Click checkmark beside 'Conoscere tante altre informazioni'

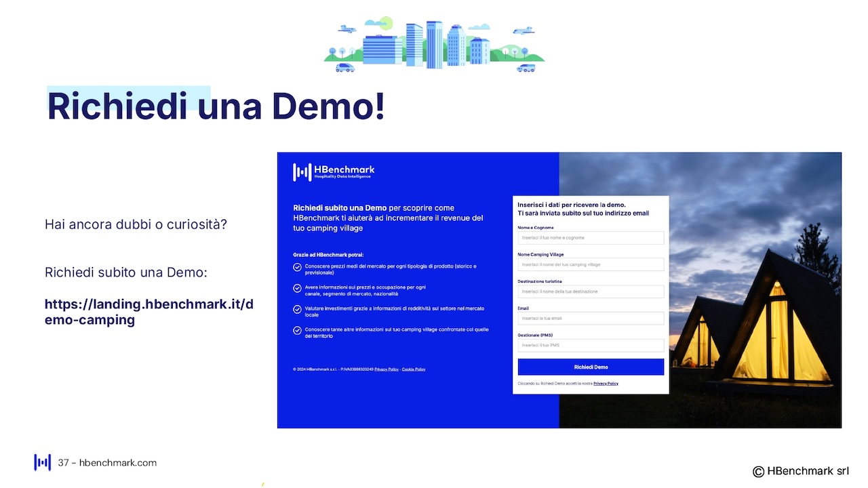click(297, 331)
